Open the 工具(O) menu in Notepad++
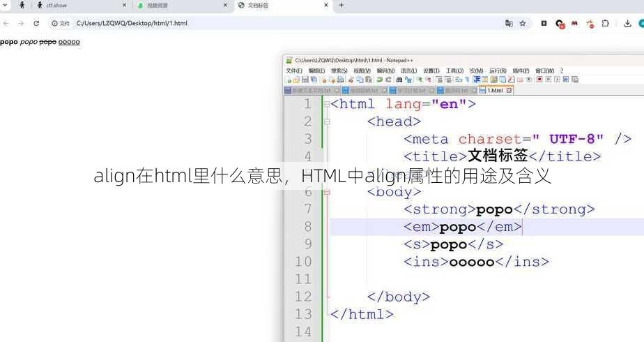The width and height of the screenshot is (644, 342). [x=454, y=70]
